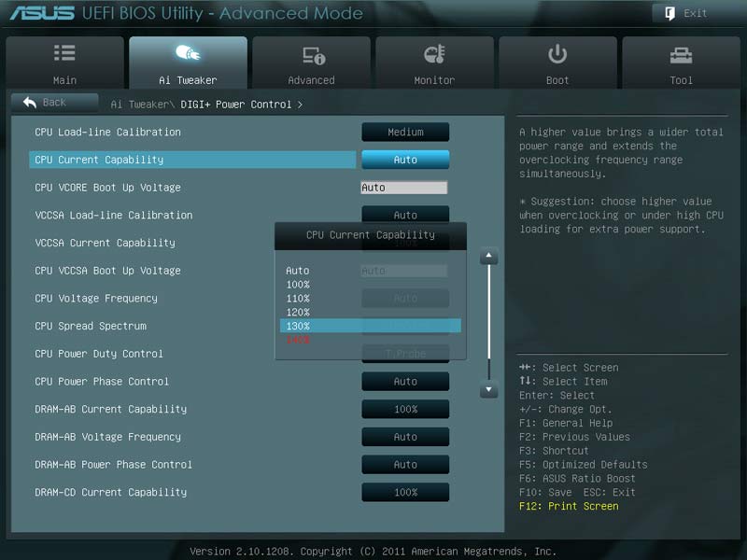Click the Exit button text
747x560 pixels.
695,13
